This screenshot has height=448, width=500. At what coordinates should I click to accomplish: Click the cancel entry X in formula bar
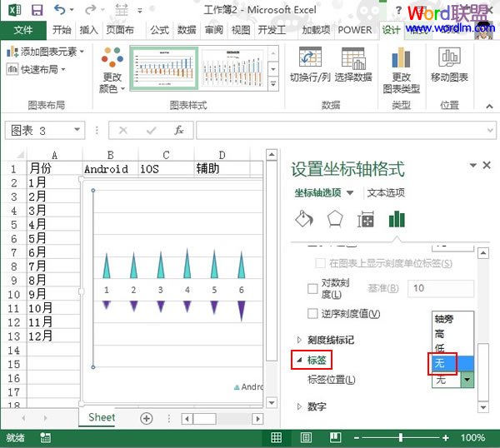tap(123, 130)
